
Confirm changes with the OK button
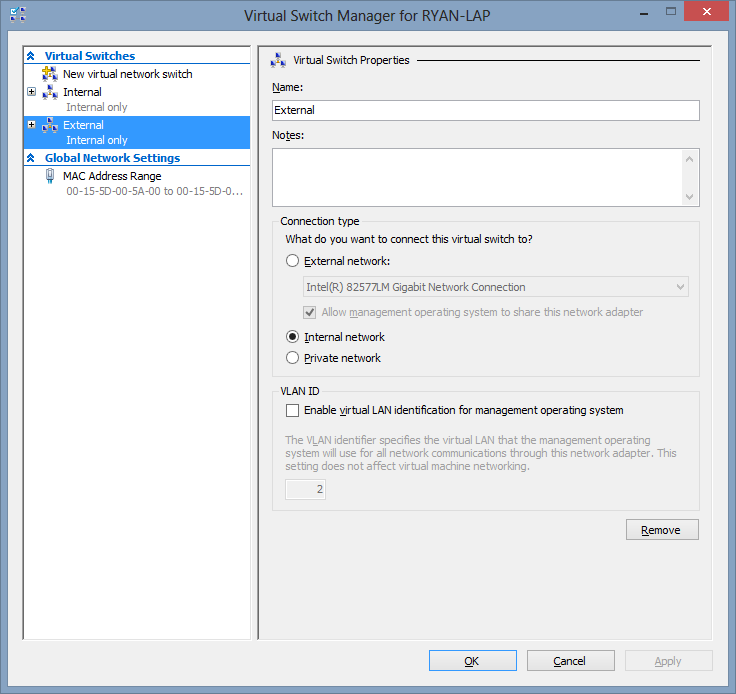point(472,661)
